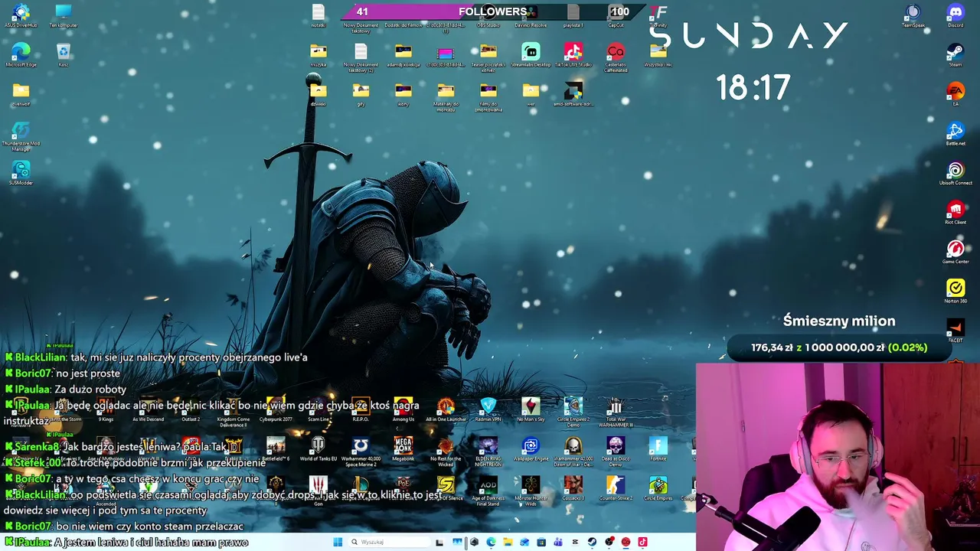
Task: Open the SUSModder shortcut
Action: coord(21,174)
